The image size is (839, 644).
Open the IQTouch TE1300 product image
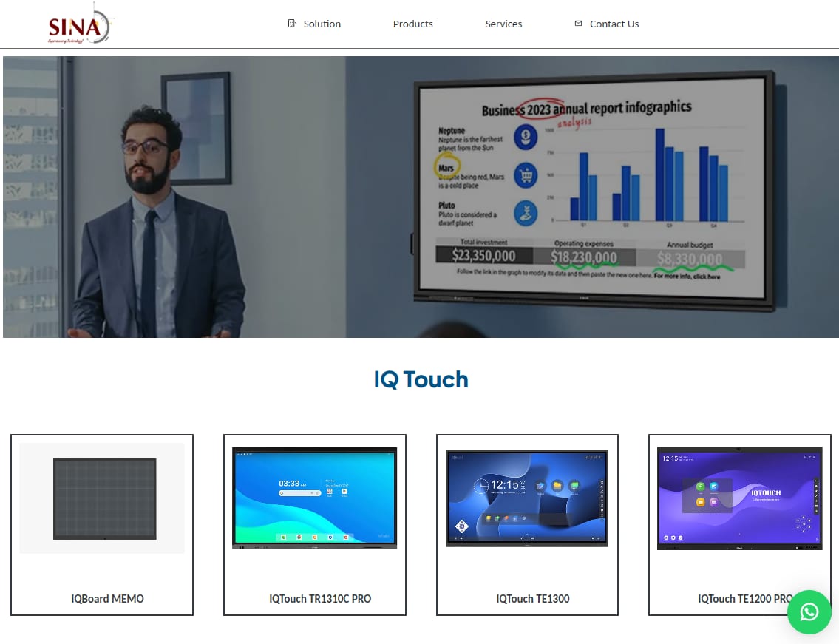[527, 498]
